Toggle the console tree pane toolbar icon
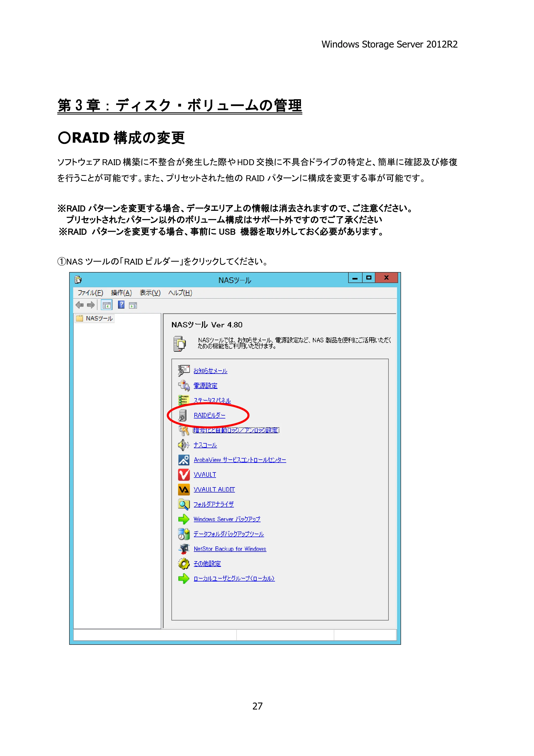This screenshot has width=534, height=756. [107, 305]
